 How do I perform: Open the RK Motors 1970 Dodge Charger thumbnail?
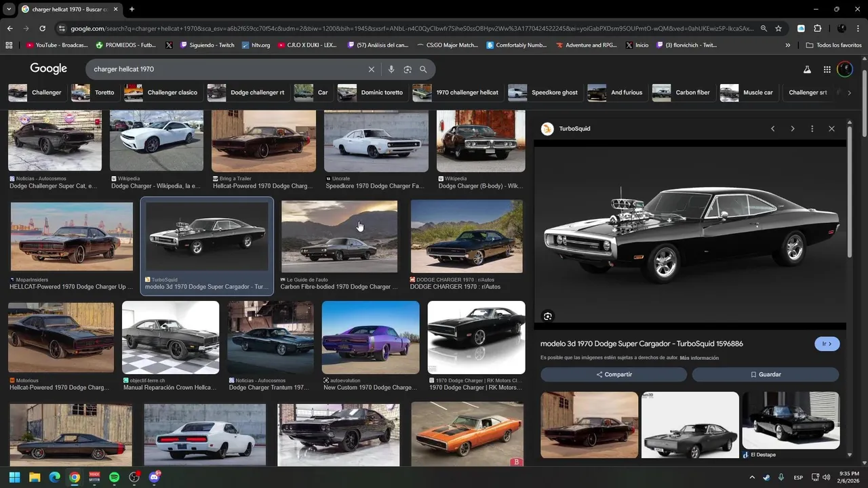tap(476, 338)
